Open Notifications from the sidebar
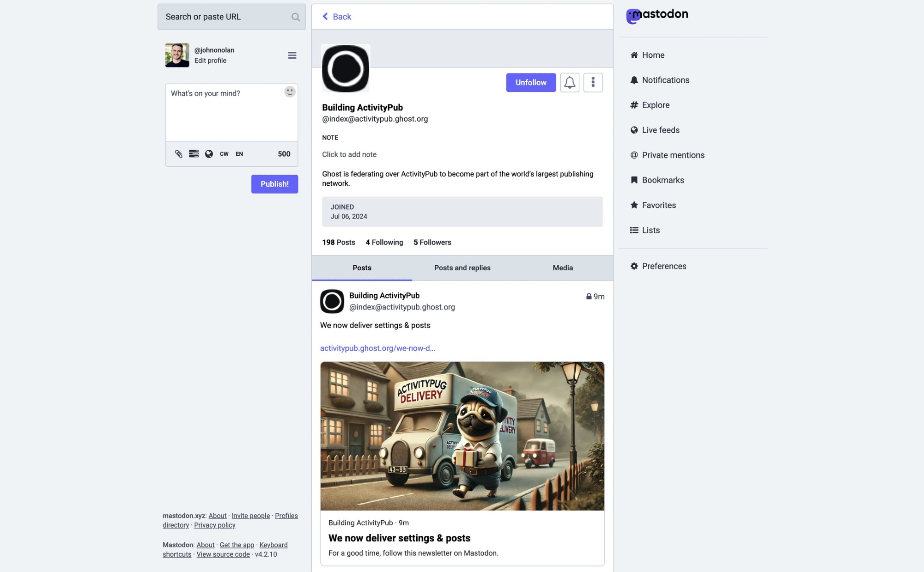This screenshot has height=572, width=924. [x=665, y=80]
